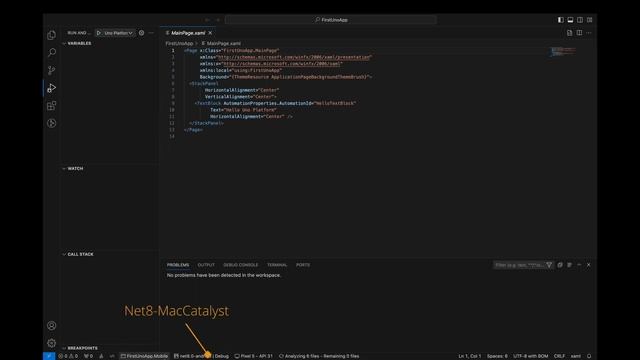Open editor more actions ellipsis

(x=589, y=33)
